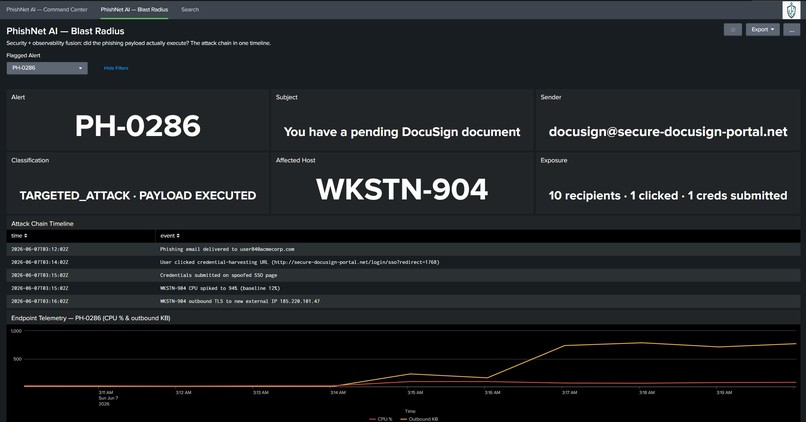Click 'TARGETED_ATTACK · PAYLOAD EXECUTED' classification
The height and width of the screenshot is (422, 806).
point(138,195)
